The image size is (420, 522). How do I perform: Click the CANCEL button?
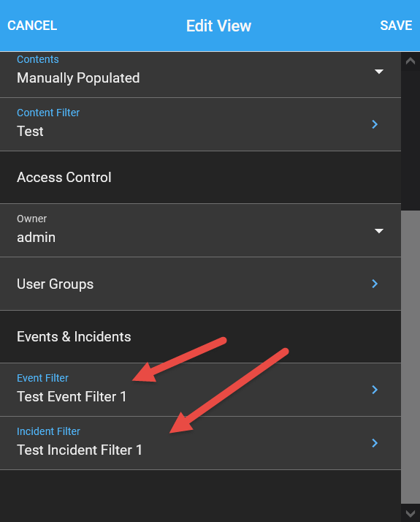[32, 26]
